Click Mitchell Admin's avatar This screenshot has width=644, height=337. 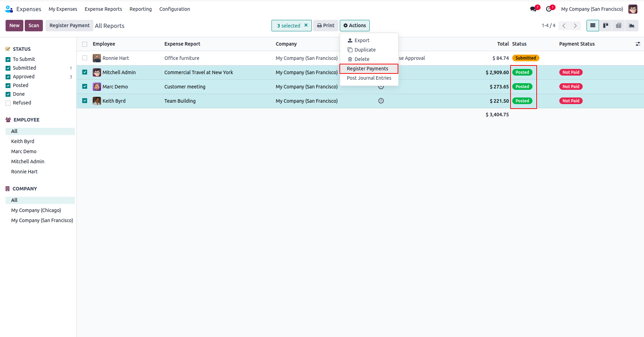(97, 72)
